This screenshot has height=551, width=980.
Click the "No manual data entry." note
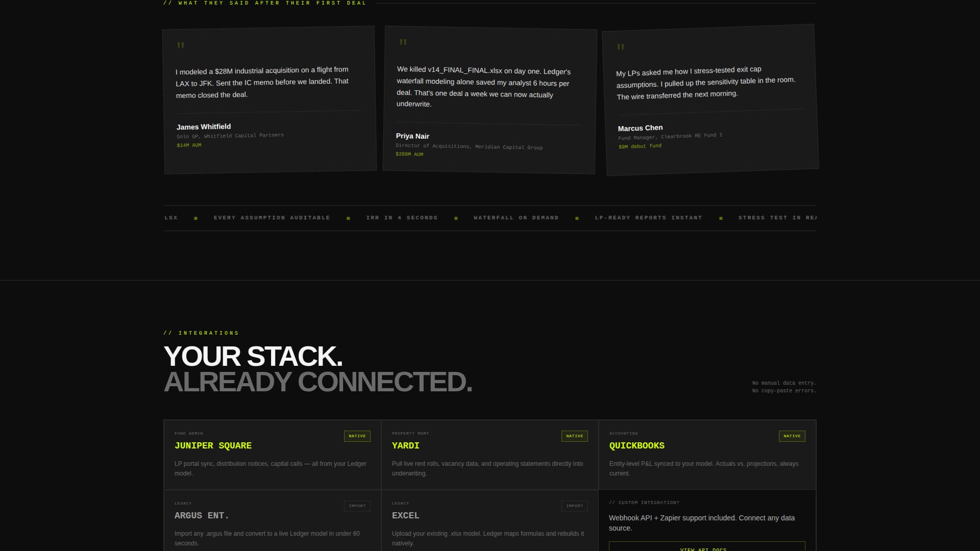784,383
